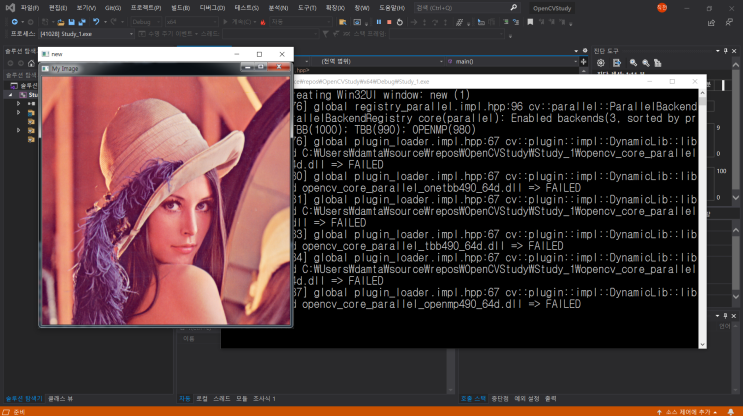Click the Diagnostic Tools panel scroll-up arrow
Image resolution: width=743 pixels, height=416 pixels.
(735, 64)
